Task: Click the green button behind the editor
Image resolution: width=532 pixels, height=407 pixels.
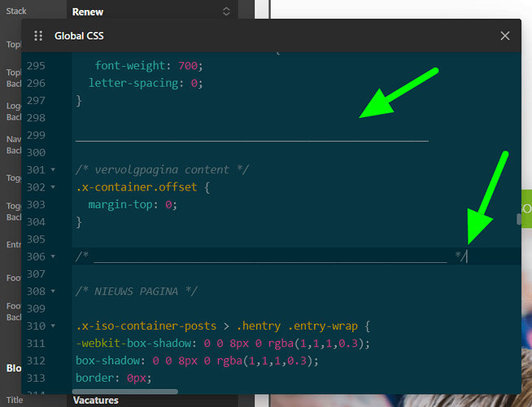Action: (526, 208)
